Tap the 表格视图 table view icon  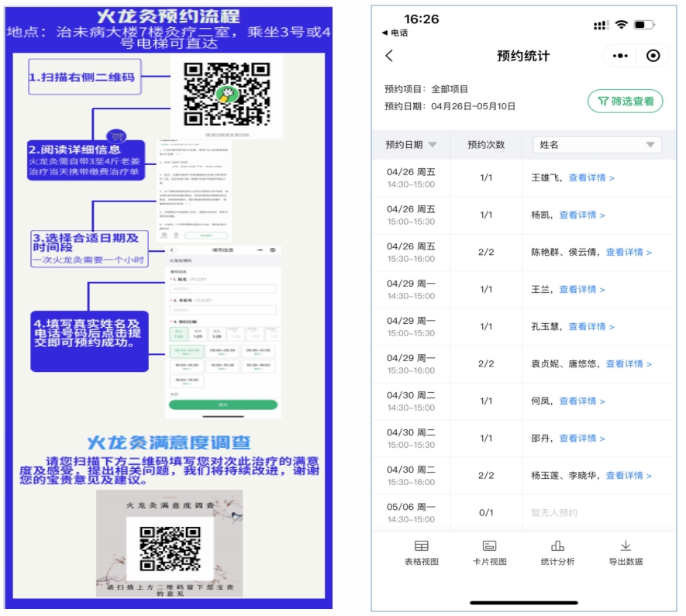[421, 546]
